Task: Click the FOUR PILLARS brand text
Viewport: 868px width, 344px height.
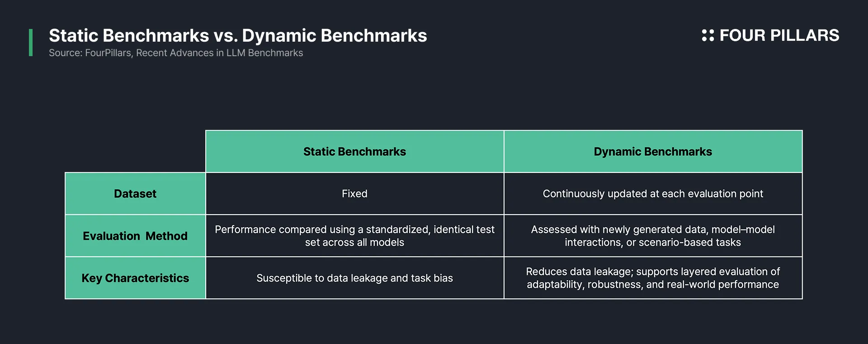Action: (x=779, y=35)
